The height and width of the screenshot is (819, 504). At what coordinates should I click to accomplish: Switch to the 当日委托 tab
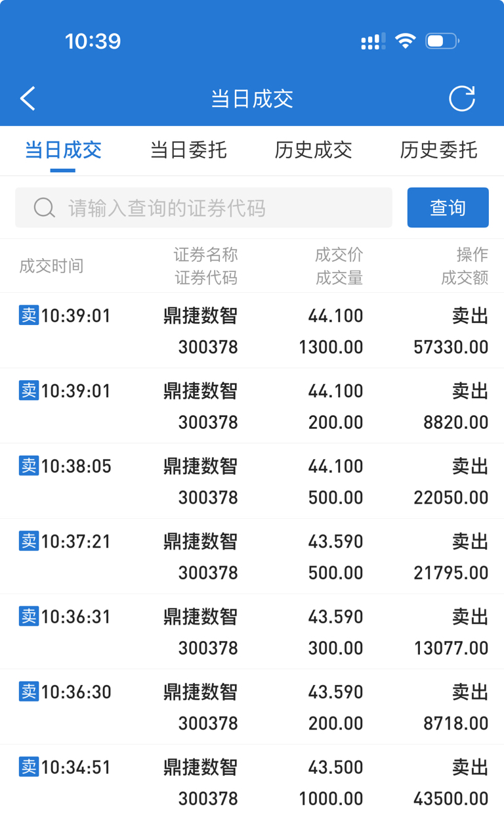tap(188, 150)
